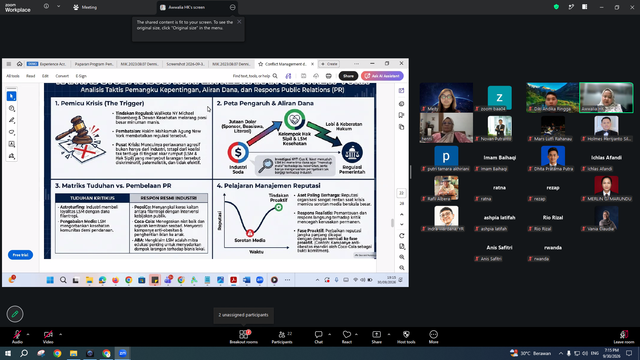The image size is (640, 360).
Task: Click the Acrobat Create button
Action: tap(329, 64)
